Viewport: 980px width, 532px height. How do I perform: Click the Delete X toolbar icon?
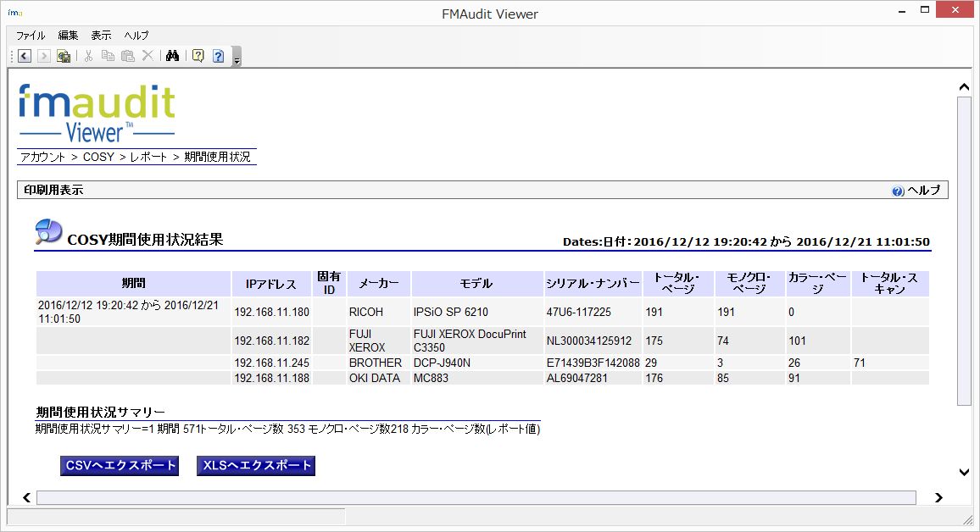tap(148, 56)
